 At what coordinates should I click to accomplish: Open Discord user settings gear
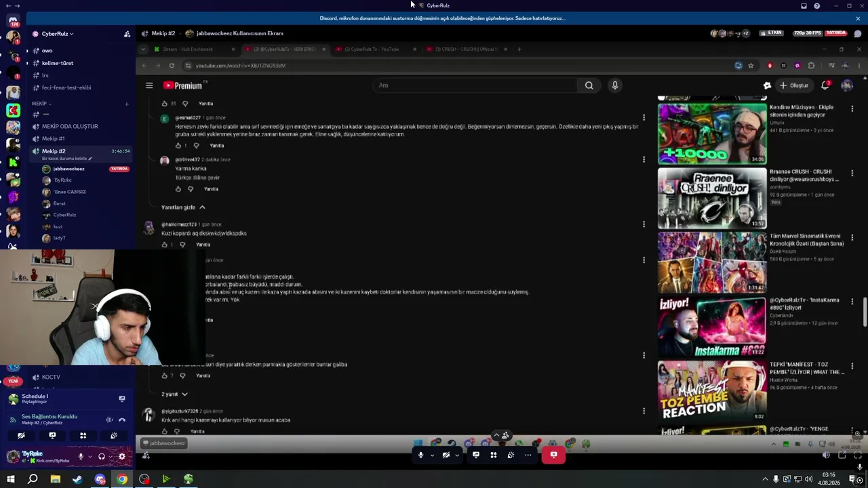pyautogui.click(x=122, y=457)
